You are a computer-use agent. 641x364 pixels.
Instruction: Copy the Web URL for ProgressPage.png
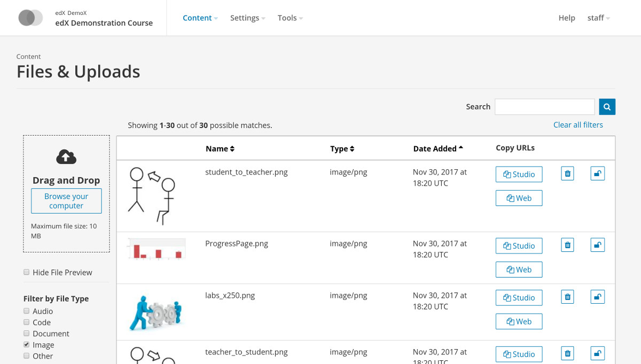(x=519, y=270)
